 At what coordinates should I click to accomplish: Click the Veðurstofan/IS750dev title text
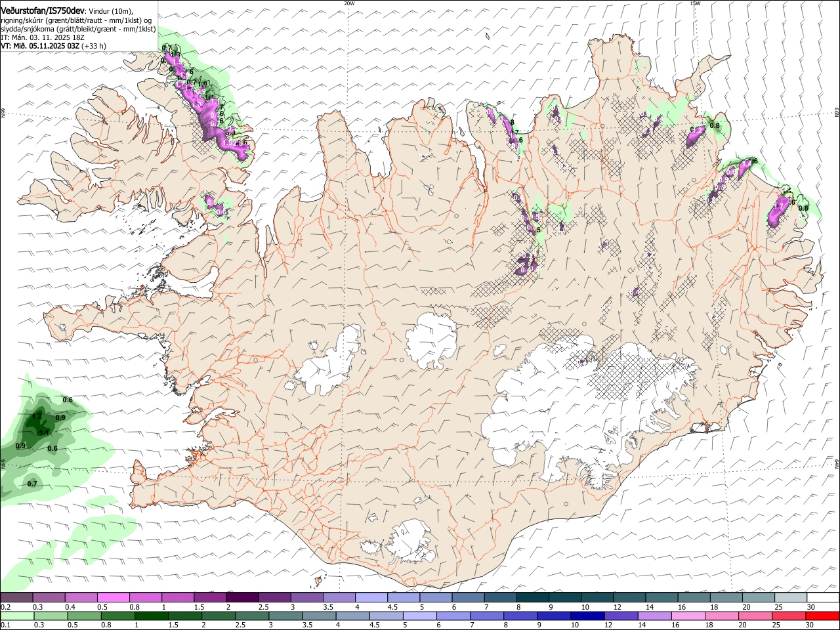click(x=43, y=11)
